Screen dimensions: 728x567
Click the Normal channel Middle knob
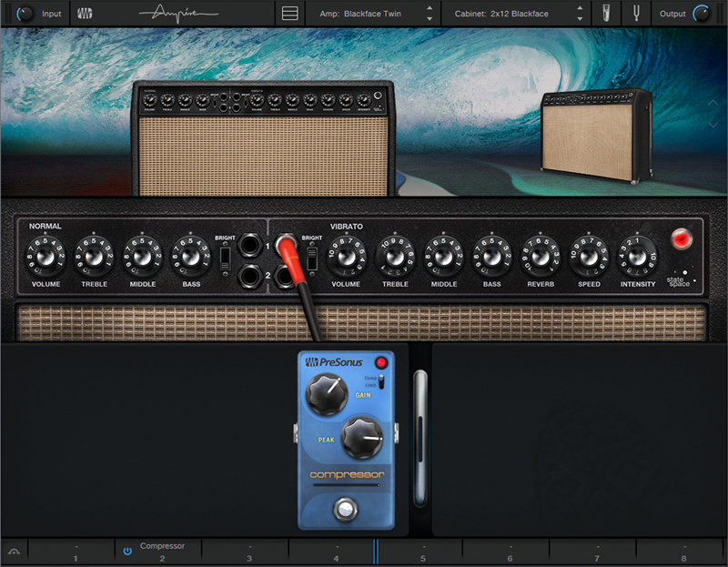tap(142, 257)
